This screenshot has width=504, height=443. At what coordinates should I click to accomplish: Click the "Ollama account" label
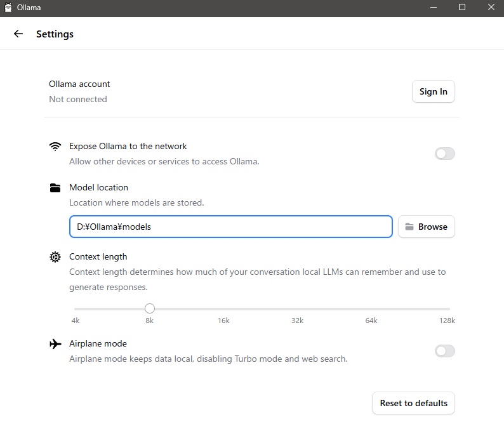(79, 84)
